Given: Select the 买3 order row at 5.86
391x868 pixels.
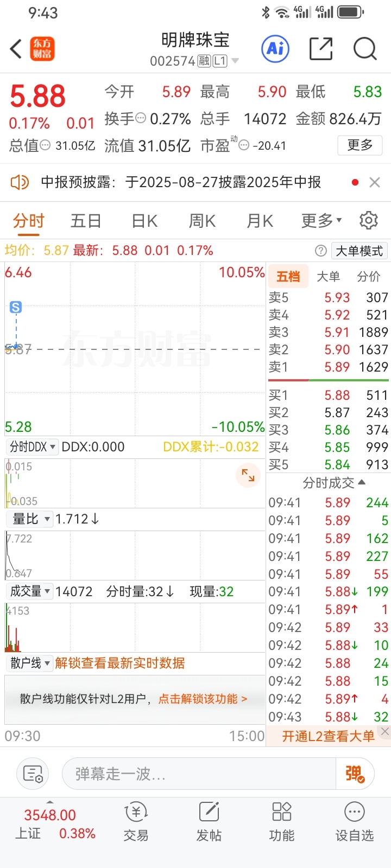Looking at the screenshot, I should point(329,430).
